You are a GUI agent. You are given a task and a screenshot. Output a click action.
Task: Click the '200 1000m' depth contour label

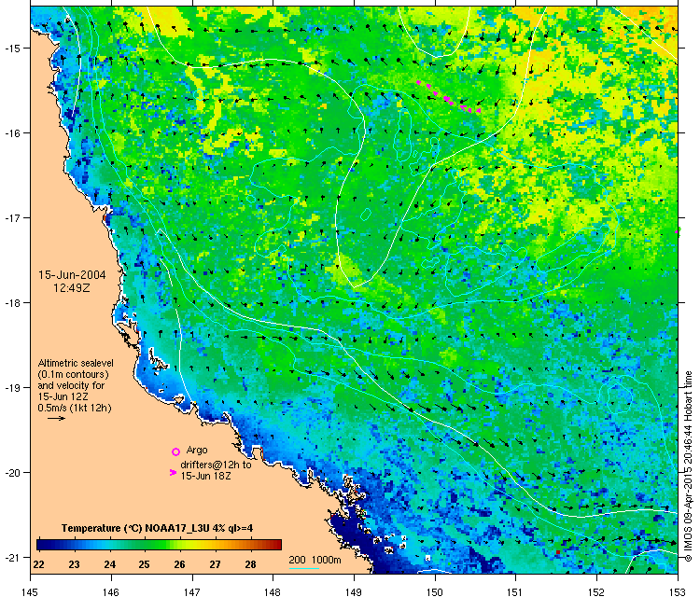[x=315, y=560]
